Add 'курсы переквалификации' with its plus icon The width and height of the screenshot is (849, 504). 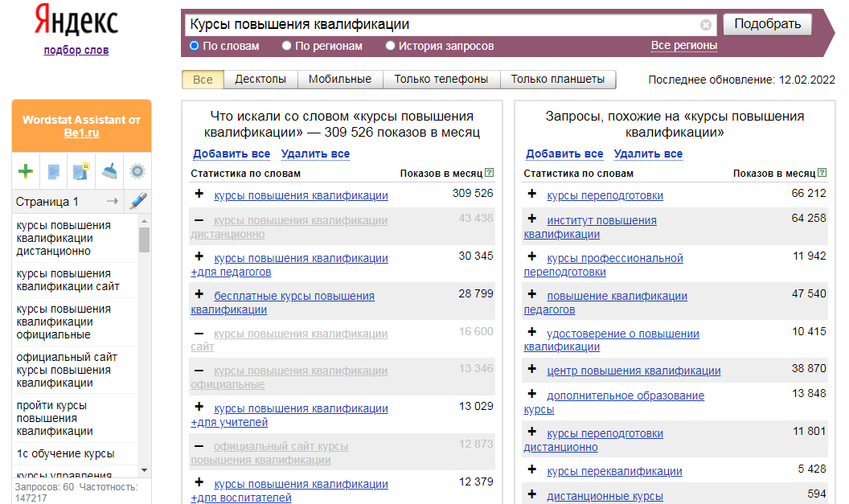532,470
